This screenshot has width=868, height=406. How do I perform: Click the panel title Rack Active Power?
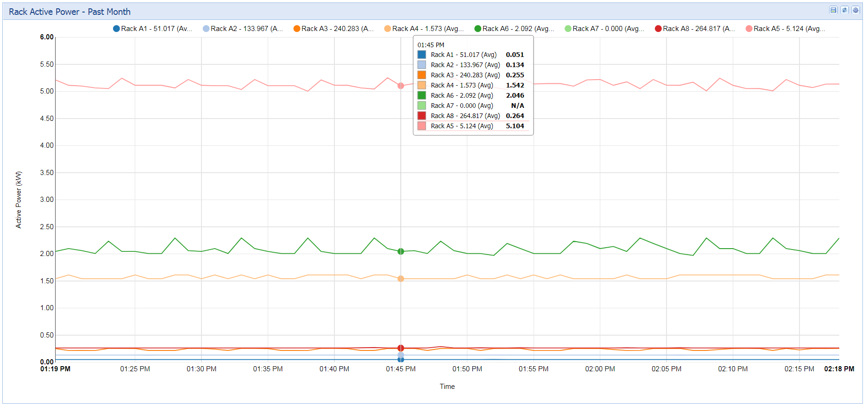tap(69, 12)
